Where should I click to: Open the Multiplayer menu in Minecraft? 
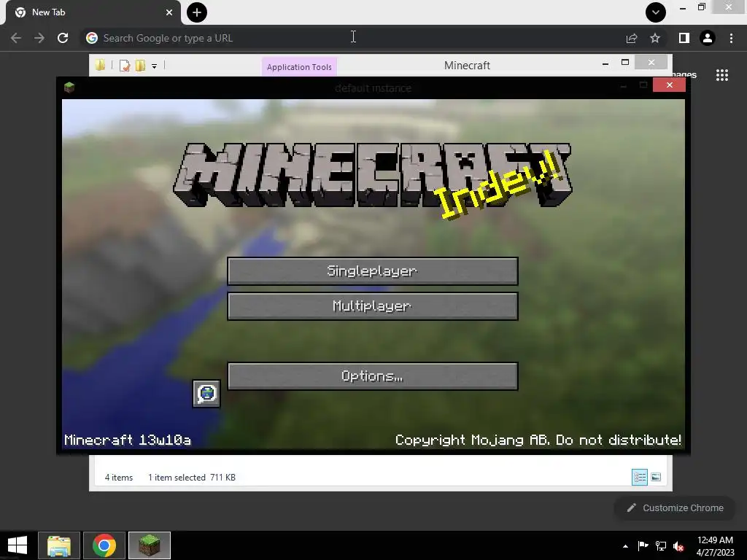click(x=373, y=306)
